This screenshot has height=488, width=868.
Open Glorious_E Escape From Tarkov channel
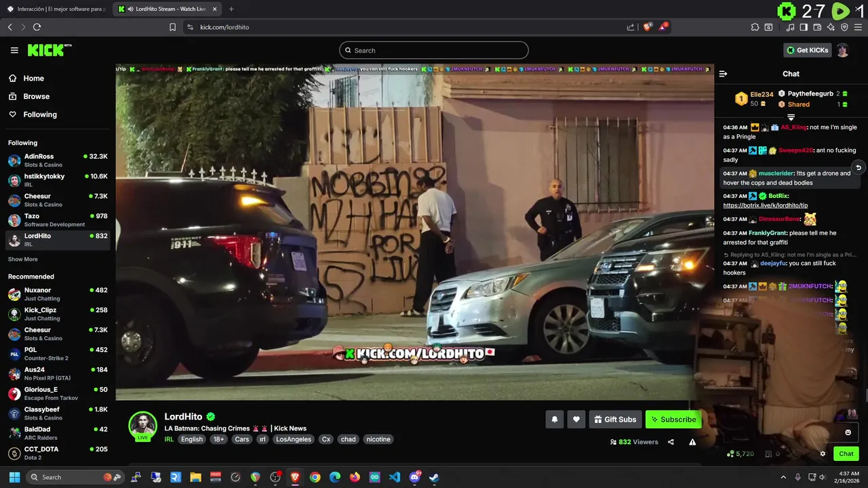(58, 393)
